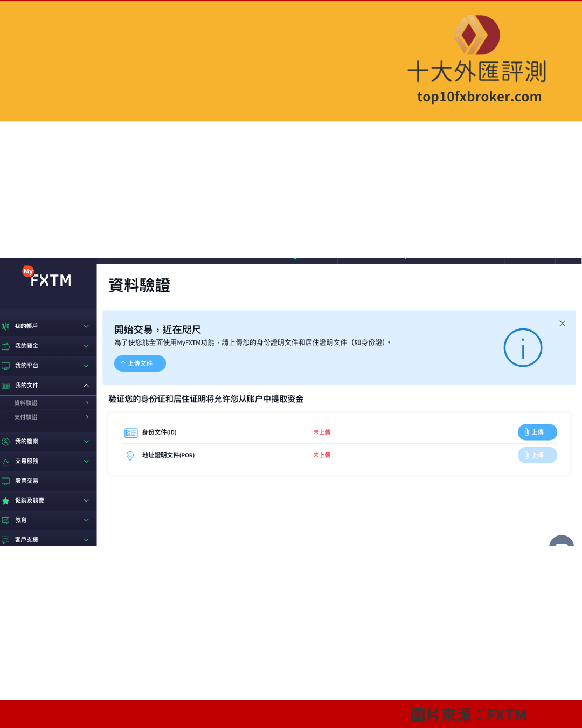This screenshot has width=582, height=728.
Task: Open the 資料驗證 submenu item
Action: pos(48,403)
